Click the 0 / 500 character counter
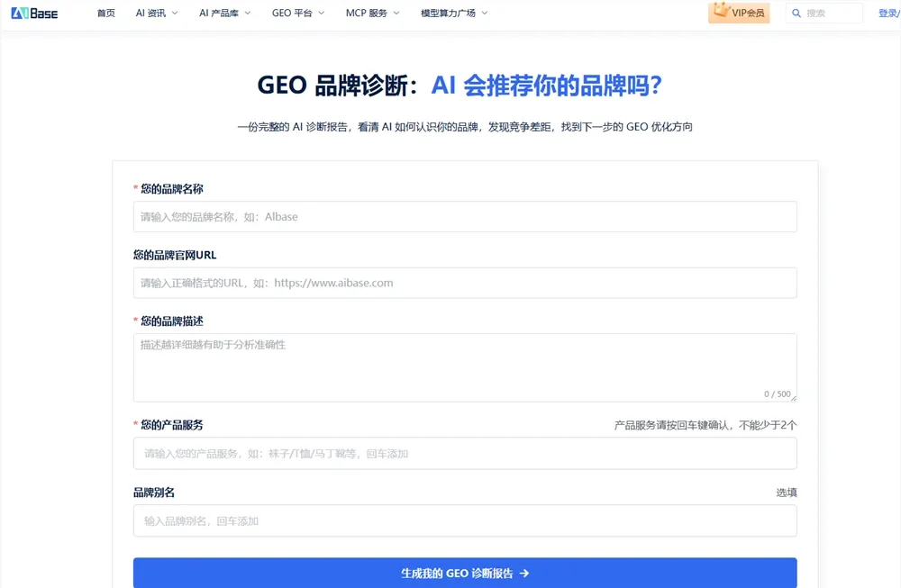Viewport: 901px width, 588px height. tap(777, 394)
